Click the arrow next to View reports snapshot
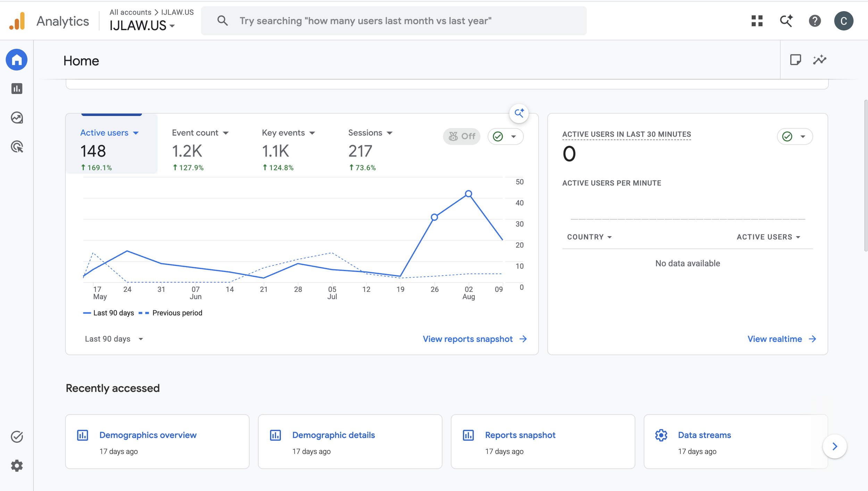The height and width of the screenshot is (491, 868). tap(523, 339)
